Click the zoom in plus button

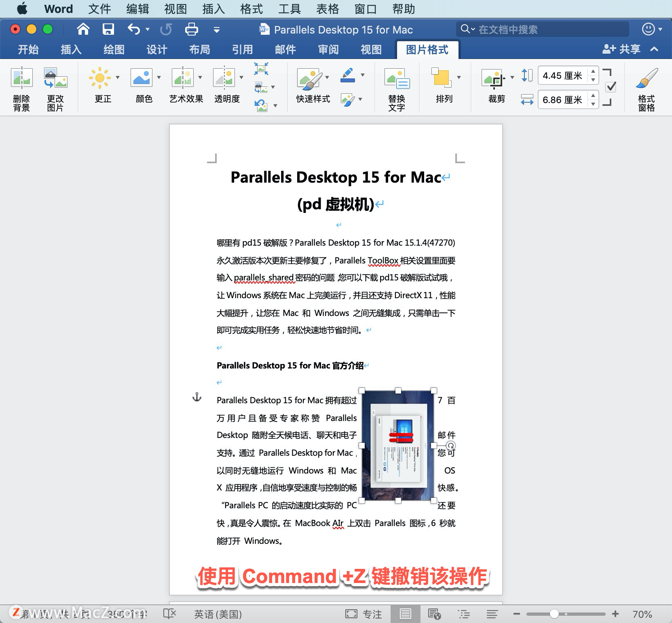coord(615,614)
